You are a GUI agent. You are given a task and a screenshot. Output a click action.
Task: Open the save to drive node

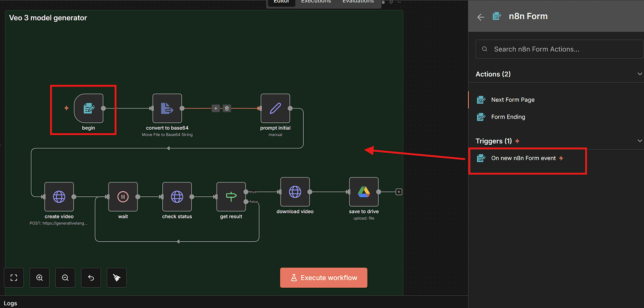363,192
